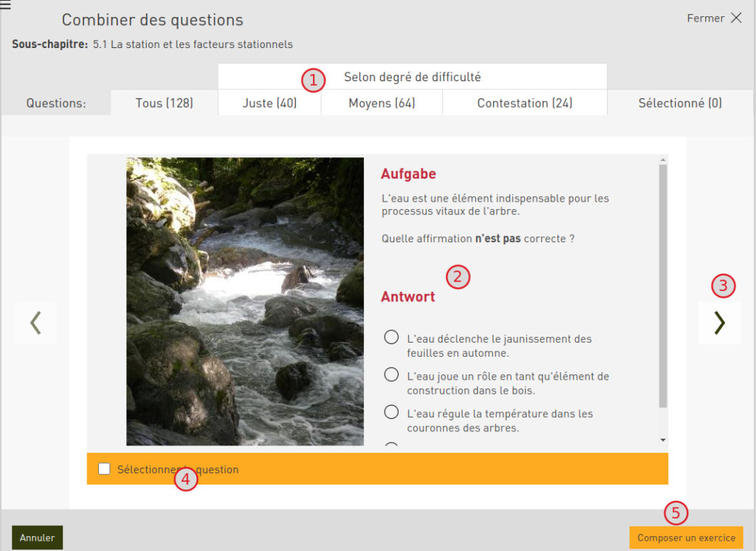Viewport: 756px width, 551px height.
Task: Select answer about jaunissement des feuilles
Action: tap(392, 338)
